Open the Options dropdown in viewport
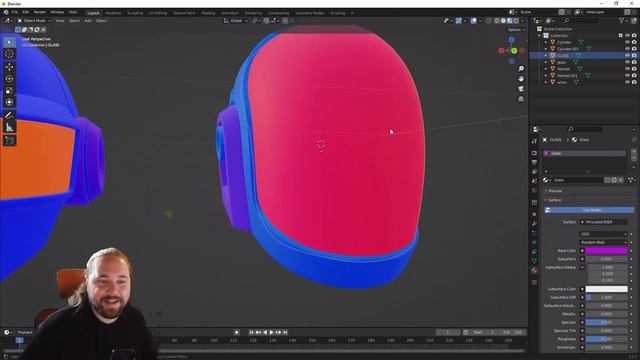The image size is (640, 360). click(516, 30)
